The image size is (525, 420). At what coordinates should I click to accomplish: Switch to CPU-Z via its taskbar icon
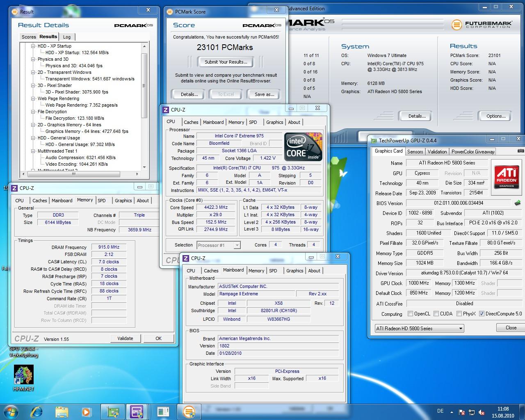click(137, 412)
